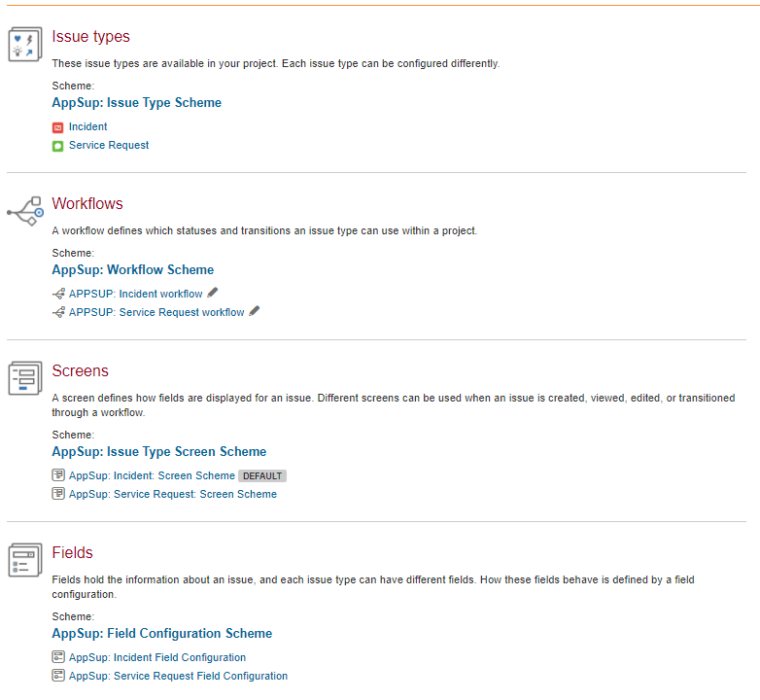This screenshot has width=760, height=700.
Task: Click the Screens section icon
Action: pos(25,378)
